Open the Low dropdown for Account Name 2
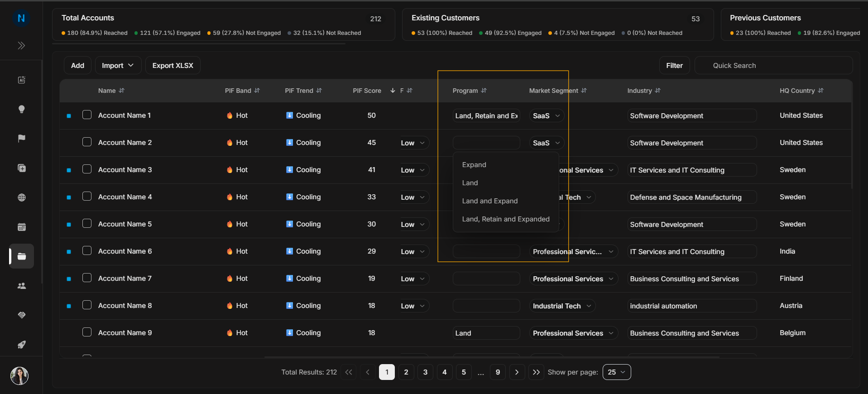 pyautogui.click(x=414, y=143)
